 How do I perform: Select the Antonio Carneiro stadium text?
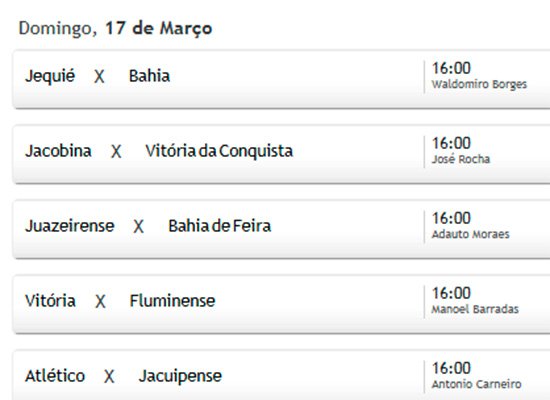(477, 384)
